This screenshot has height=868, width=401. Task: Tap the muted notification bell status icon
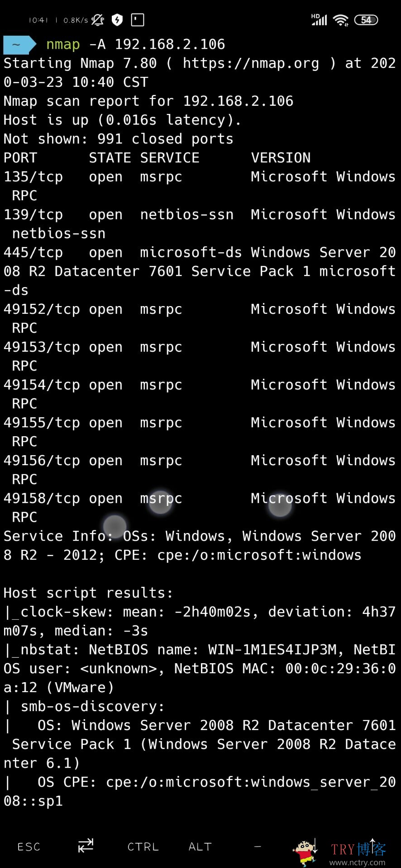97,19
